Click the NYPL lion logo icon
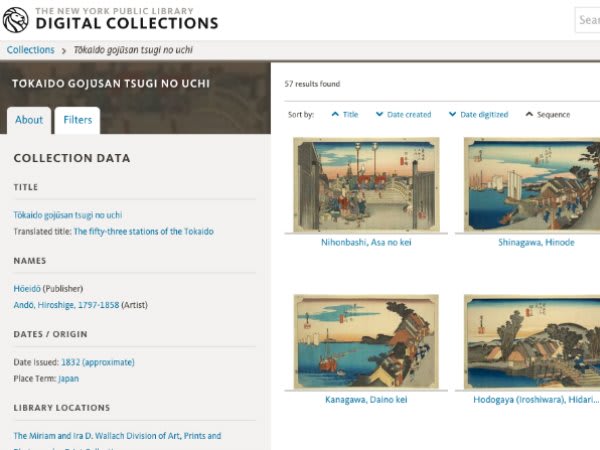Screen dimensions: 600x450 click(15, 20)
